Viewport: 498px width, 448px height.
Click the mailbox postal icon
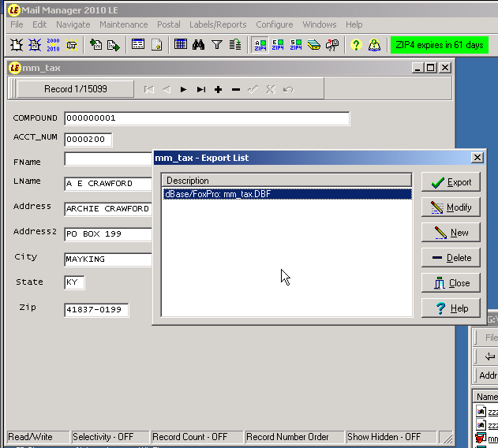pyautogui.click(x=332, y=45)
